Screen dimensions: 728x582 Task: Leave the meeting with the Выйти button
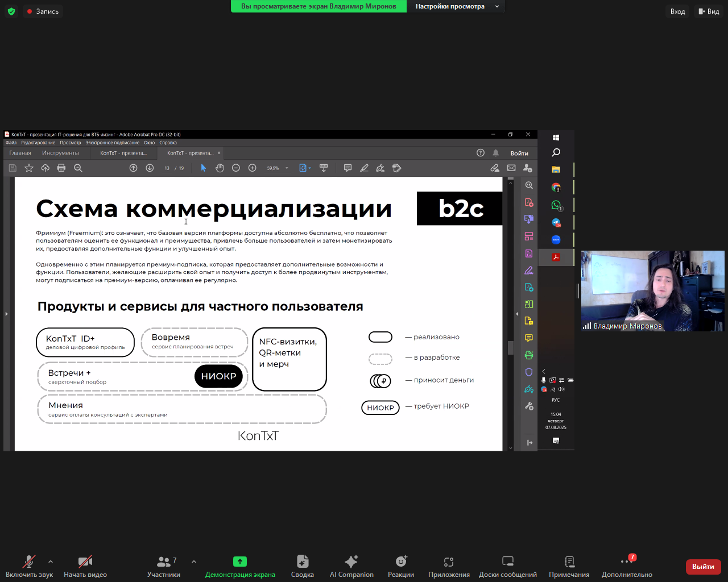[x=703, y=567]
